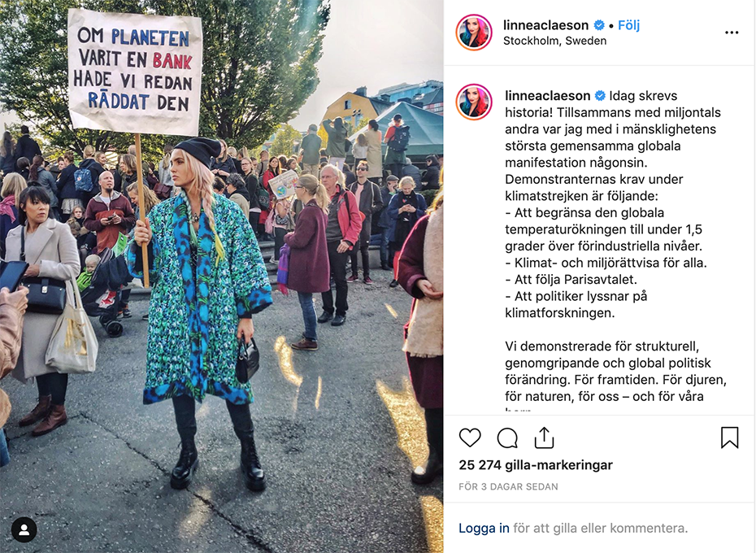Open the Stockholm, Sweden location link

555,41
